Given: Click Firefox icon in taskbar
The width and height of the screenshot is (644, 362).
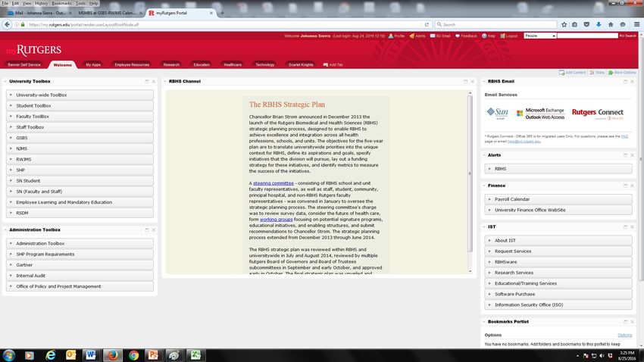Looking at the screenshot, I should (113, 355).
